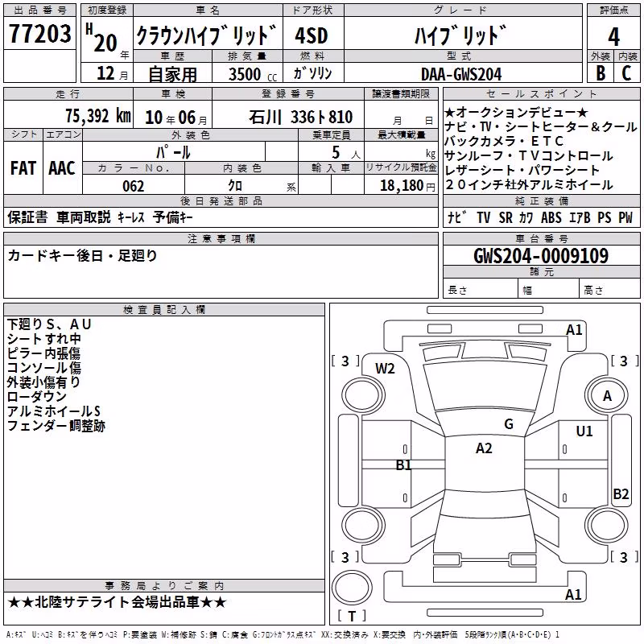Select car name クラウンハイブリッド
644x644 pixels.
tap(206, 35)
